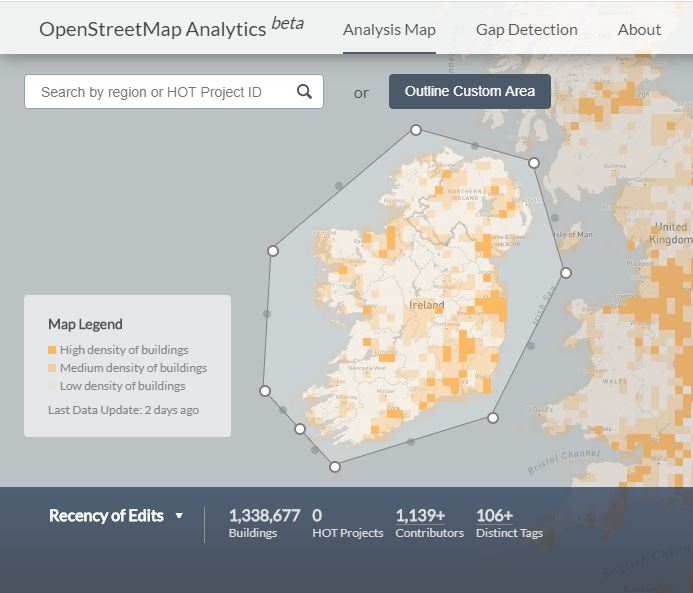Click the arrow beside Recency of Edits
The height and width of the screenshot is (593, 693).
click(179, 516)
